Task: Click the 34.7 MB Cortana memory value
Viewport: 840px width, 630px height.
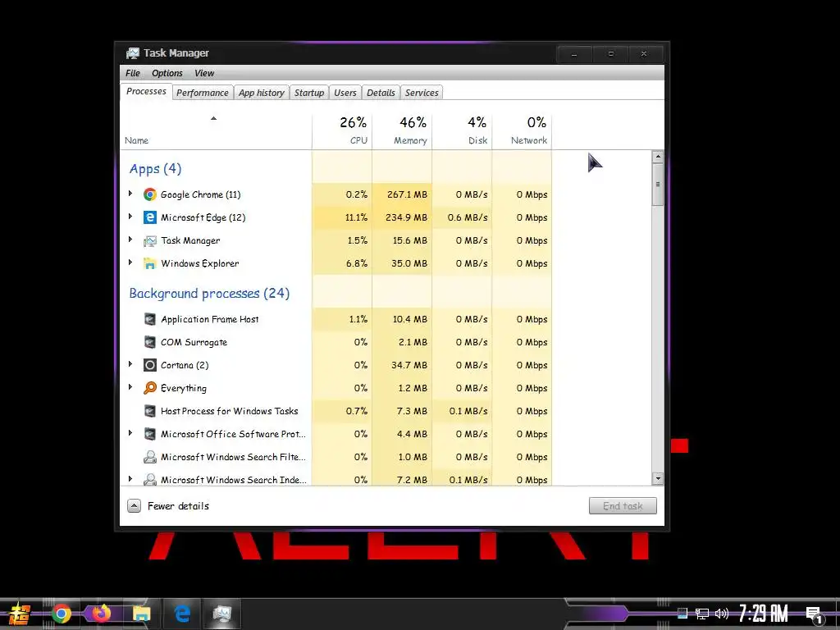Action: (x=409, y=365)
